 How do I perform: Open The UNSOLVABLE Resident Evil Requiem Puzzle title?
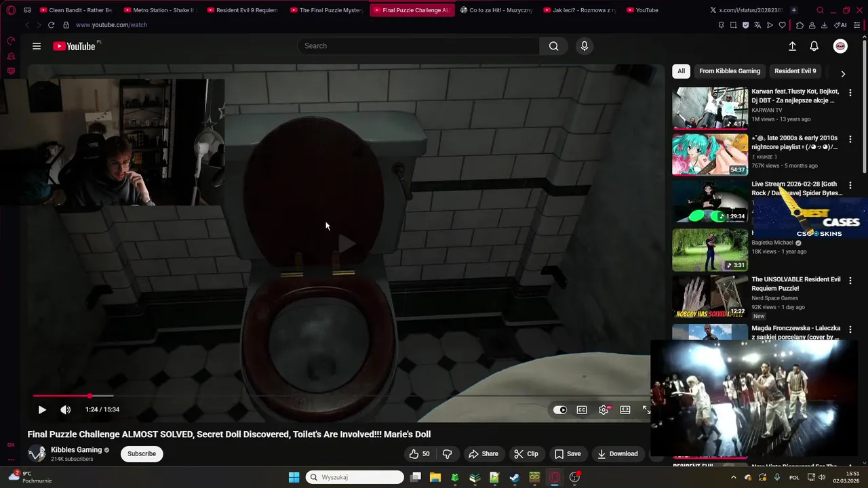point(796,283)
